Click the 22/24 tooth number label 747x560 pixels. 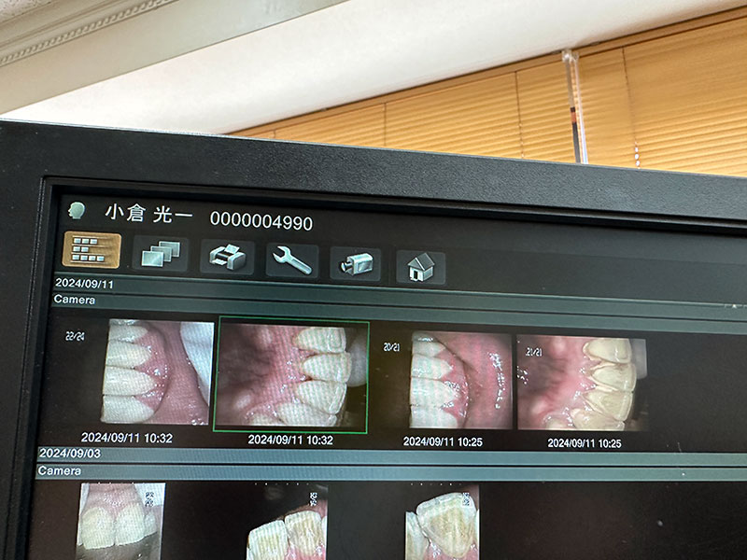[75, 337]
